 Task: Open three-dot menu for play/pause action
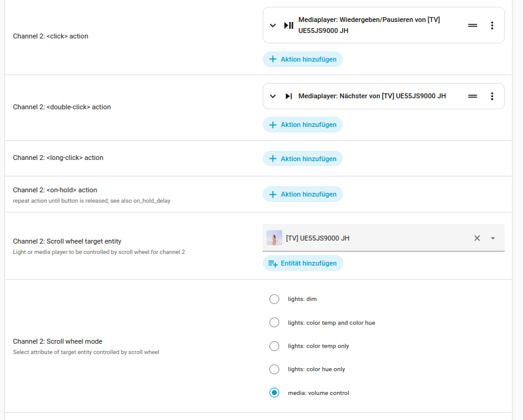pyautogui.click(x=492, y=26)
